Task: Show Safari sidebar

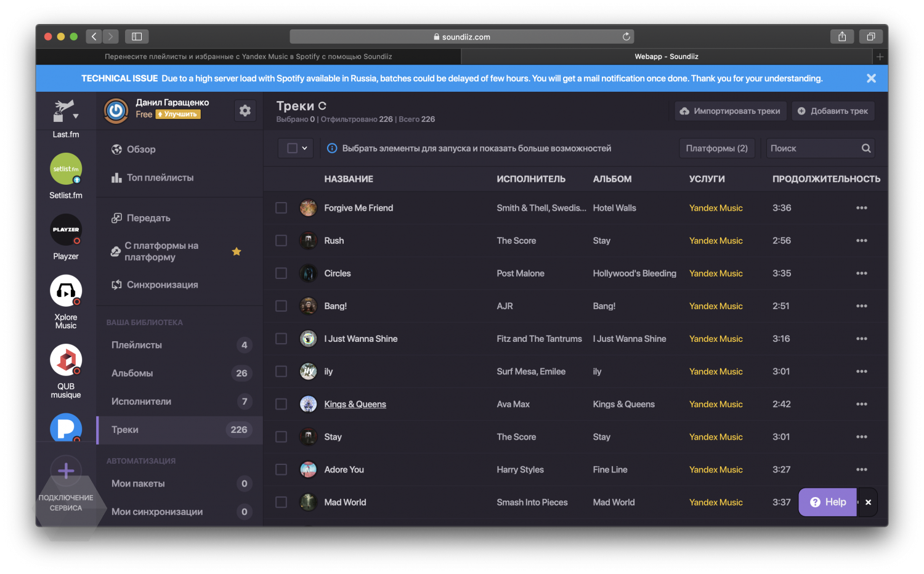Action: [x=137, y=36]
